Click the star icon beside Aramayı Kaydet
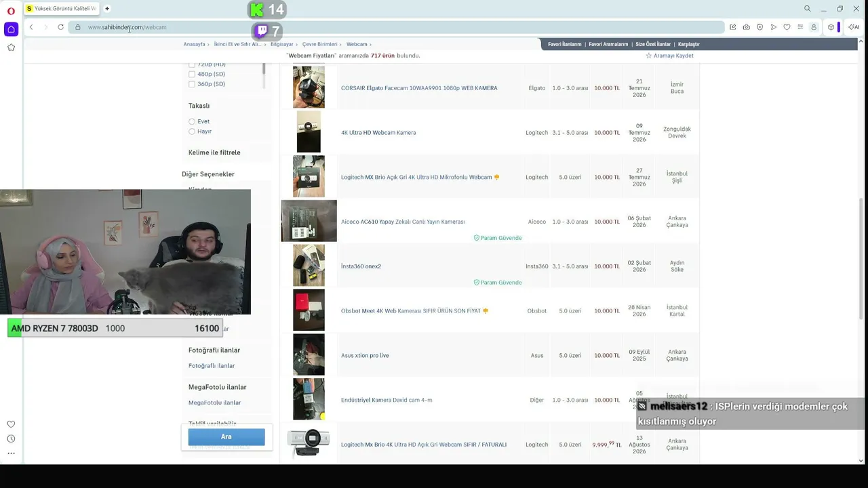868x488 pixels. coord(648,56)
